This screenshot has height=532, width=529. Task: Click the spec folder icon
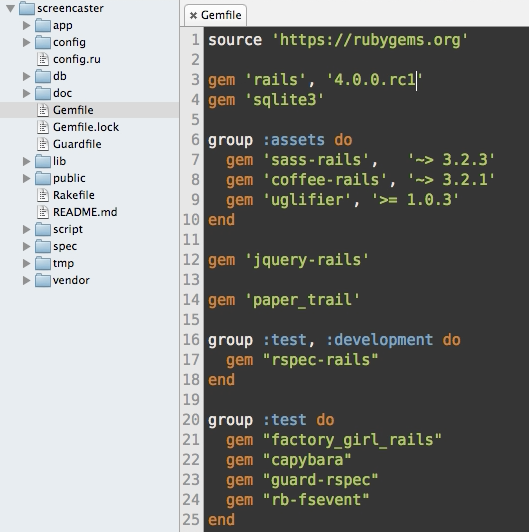coord(43,246)
